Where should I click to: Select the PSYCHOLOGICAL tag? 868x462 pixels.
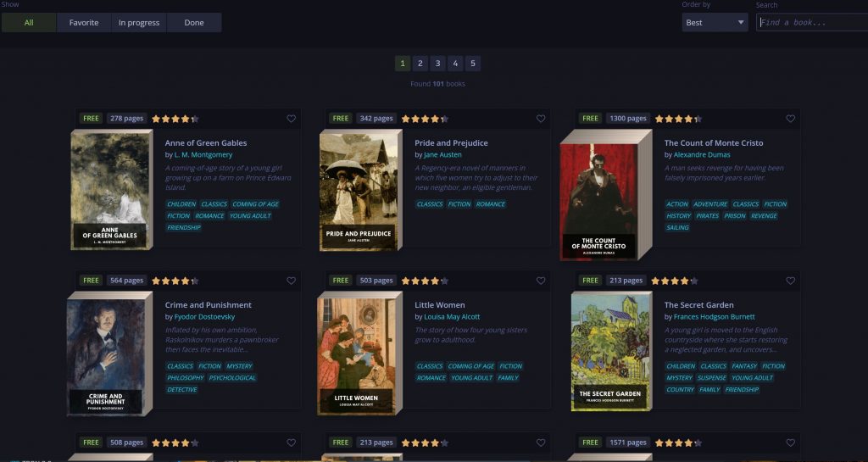(232, 378)
